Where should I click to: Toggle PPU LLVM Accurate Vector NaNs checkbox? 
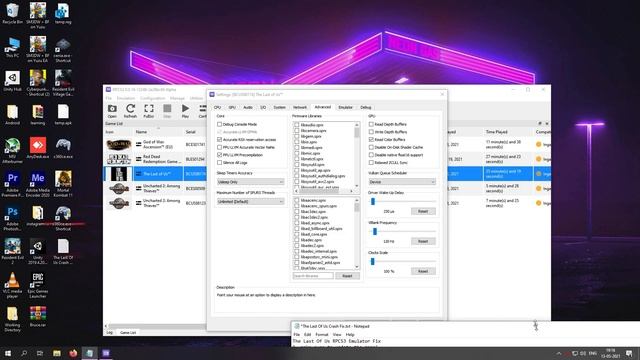pos(220,147)
